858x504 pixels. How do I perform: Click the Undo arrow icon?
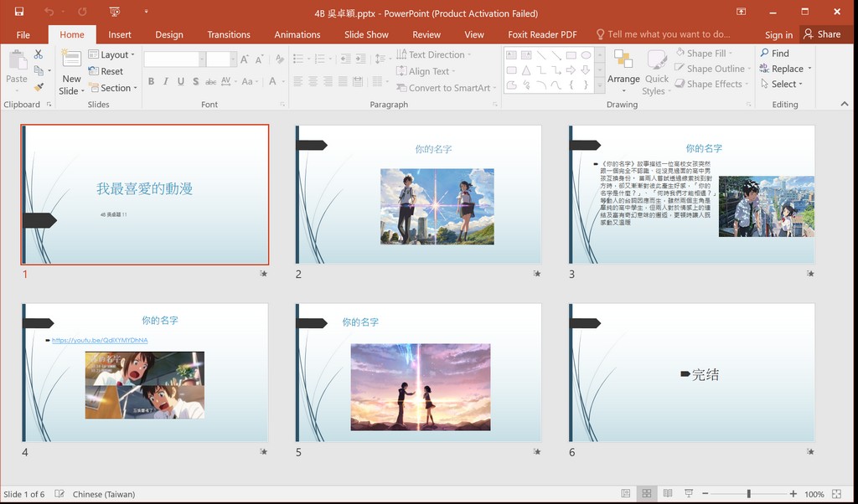point(49,12)
